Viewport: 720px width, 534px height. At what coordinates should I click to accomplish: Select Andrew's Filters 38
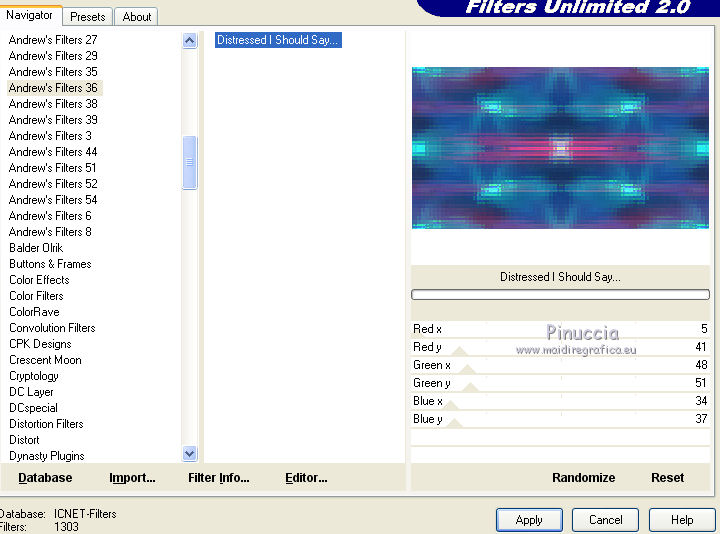53,104
